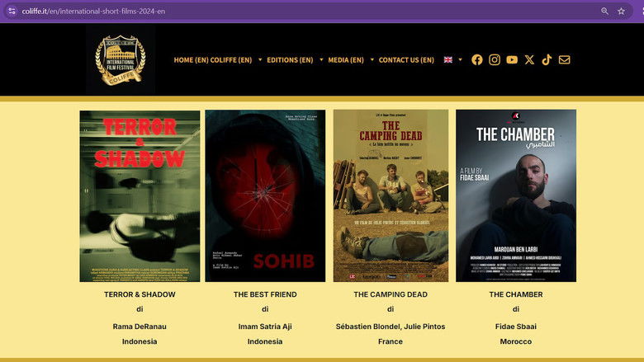644x362 pixels.
Task: Open the Instagram social icon
Action: pos(495,59)
